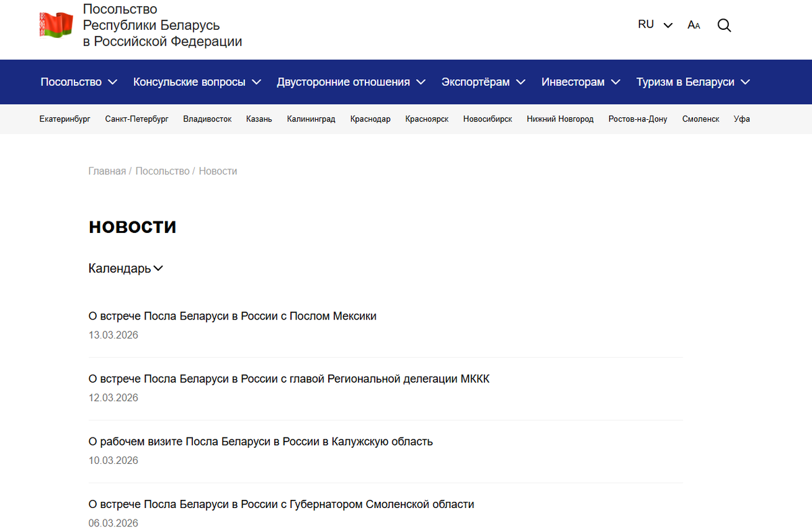Open the Краснодар city link
Viewport: 812px width, 531px height.
tap(370, 119)
